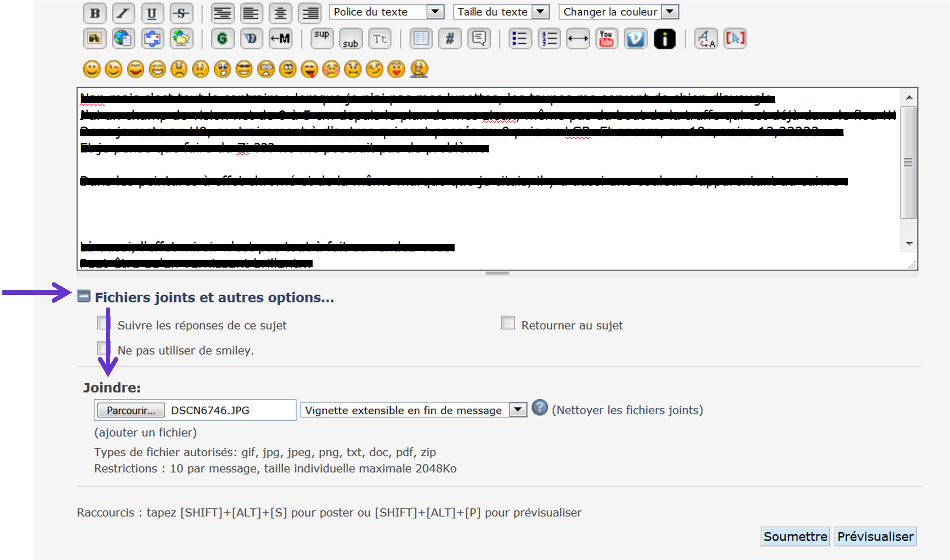
Task: Insert a table
Action: coord(421,39)
